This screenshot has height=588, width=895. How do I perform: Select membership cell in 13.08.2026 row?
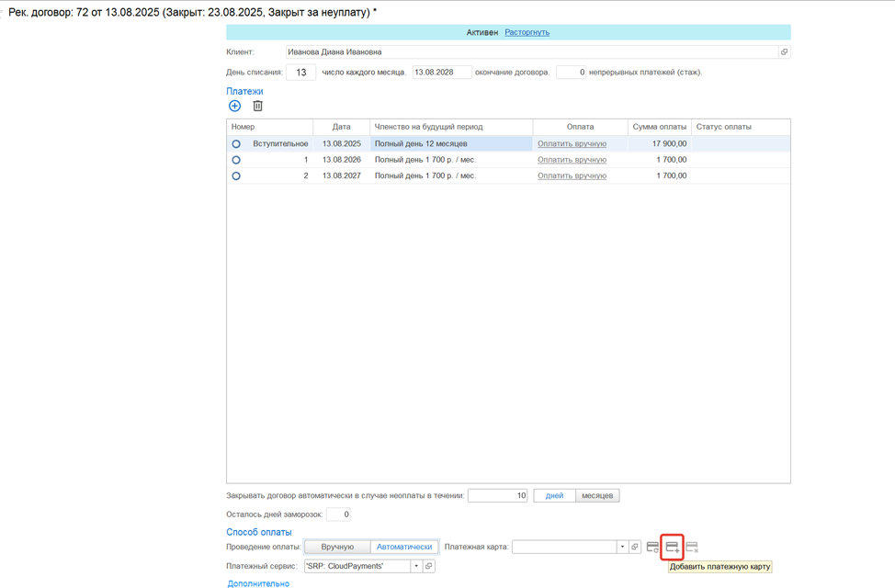pyautogui.click(x=451, y=160)
